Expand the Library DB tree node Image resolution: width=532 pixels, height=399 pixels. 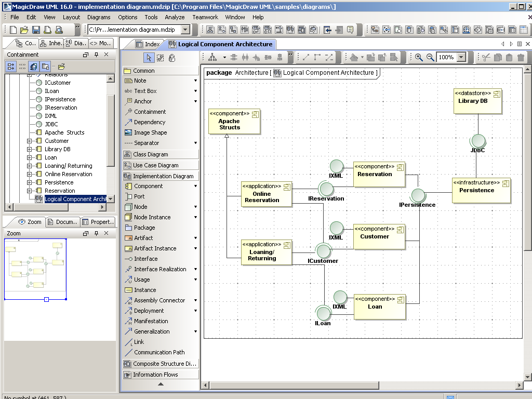click(30, 149)
